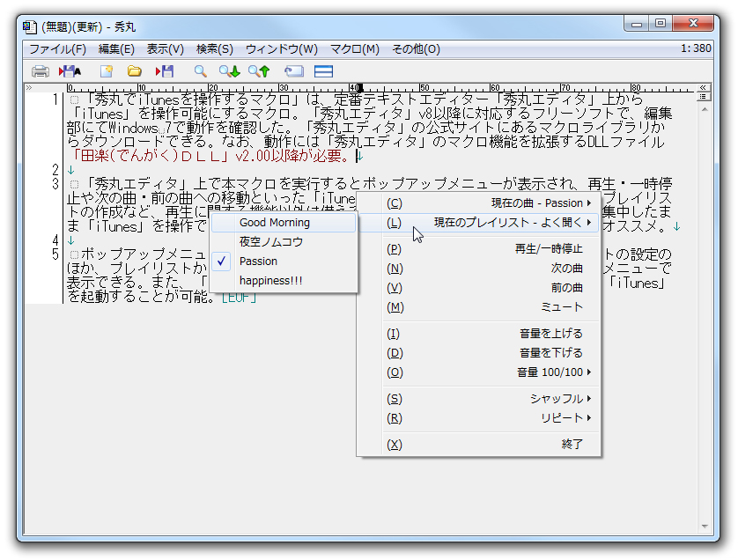The image size is (738, 560).
Task: Click the double-chevron icon above the scrollbar
Action: [703, 87]
